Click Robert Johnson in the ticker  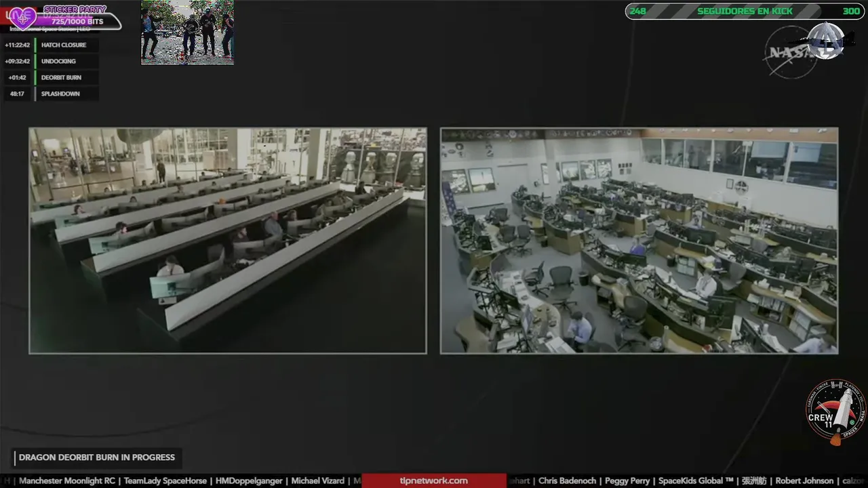[805, 481]
